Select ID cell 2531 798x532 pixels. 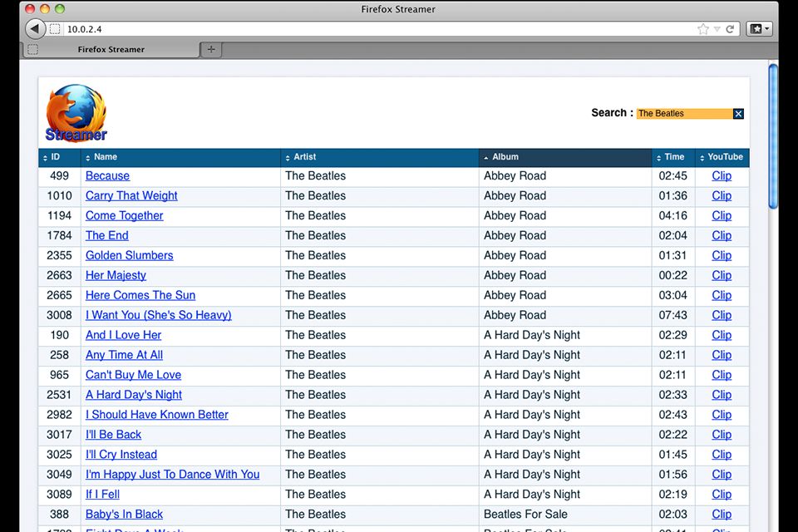tap(60, 395)
